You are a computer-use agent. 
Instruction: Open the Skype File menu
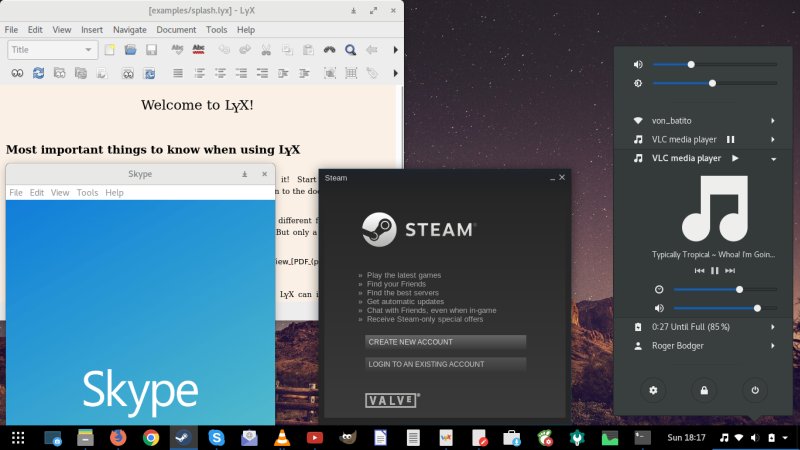[16, 193]
